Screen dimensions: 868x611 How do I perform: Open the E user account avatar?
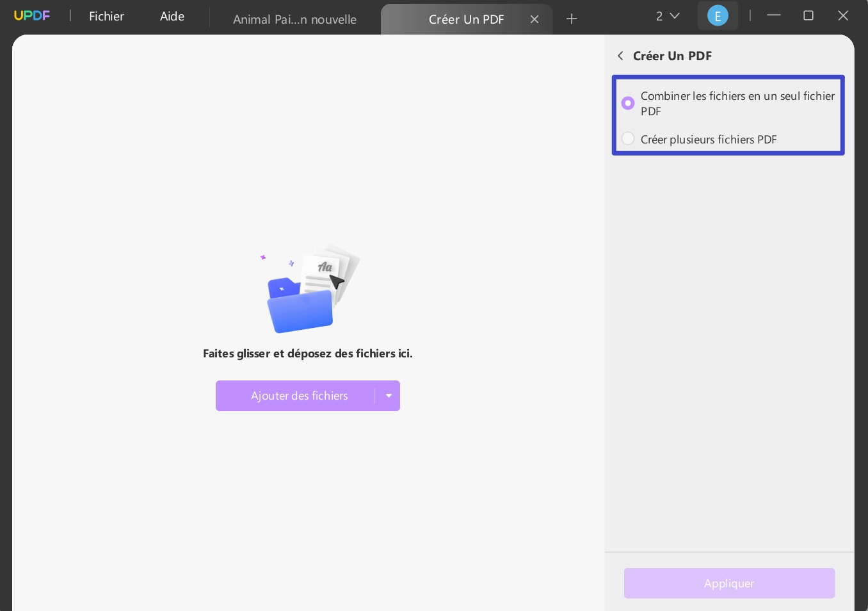(x=718, y=15)
